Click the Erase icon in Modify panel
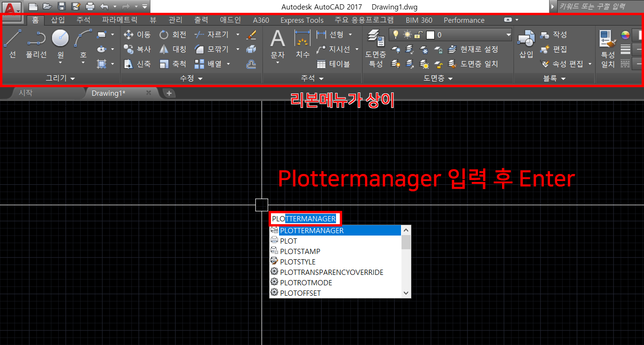The image size is (644, 345). point(252,35)
